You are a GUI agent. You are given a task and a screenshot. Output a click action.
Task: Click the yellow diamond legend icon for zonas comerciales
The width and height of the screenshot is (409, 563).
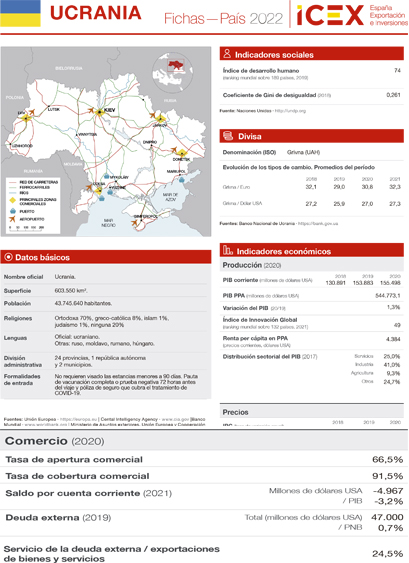(x=13, y=200)
